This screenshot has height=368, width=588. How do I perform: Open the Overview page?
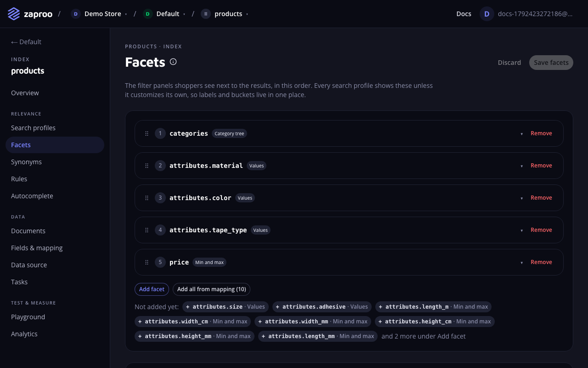[55, 93]
